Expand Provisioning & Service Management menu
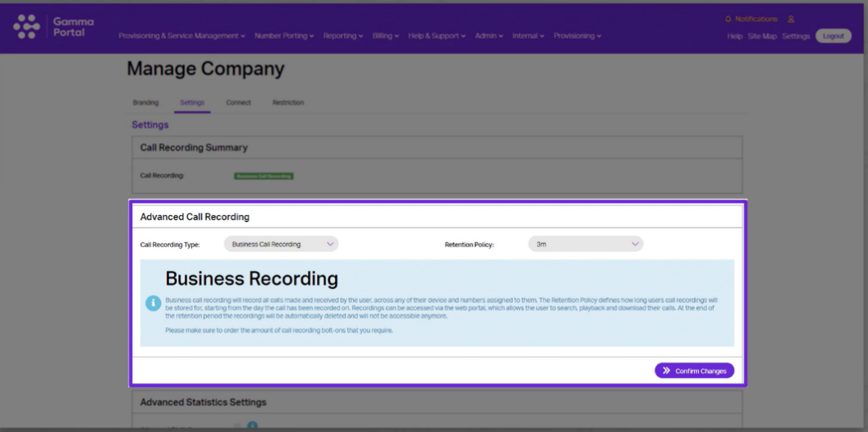The image size is (868, 432). point(181,36)
